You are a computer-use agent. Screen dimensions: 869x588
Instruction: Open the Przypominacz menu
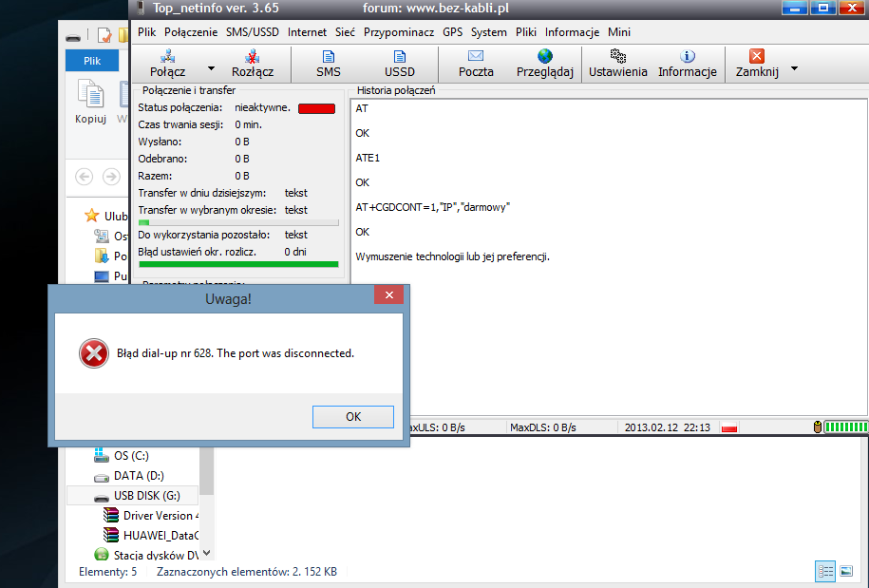click(x=399, y=31)
